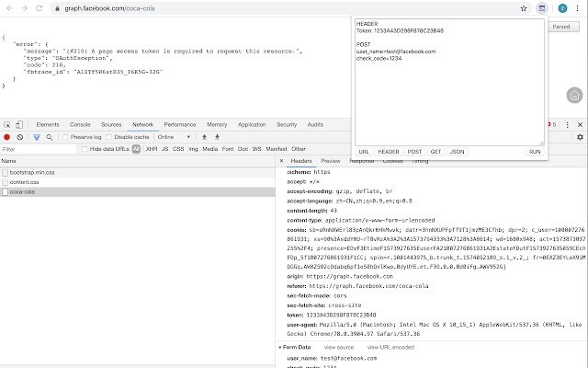
Task: Focus the network Filter text field
Action: click(39, 149)
